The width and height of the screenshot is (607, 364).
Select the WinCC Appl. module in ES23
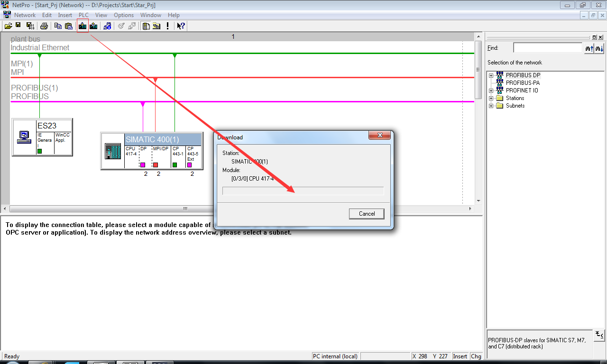tap(63, 143)
